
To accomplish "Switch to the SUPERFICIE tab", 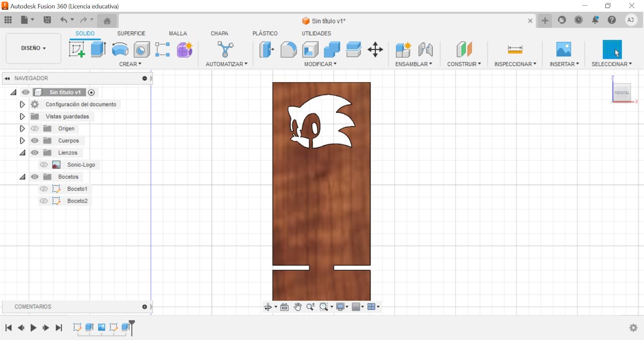I will [x=131, y=33].
